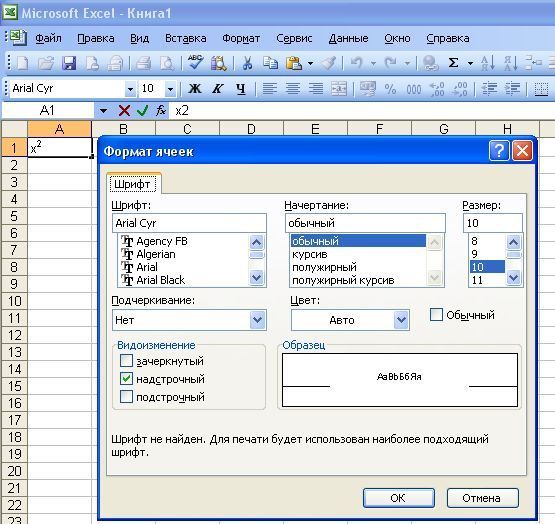
Task: Align text left in toolbar
Action: tap(270, 89)
